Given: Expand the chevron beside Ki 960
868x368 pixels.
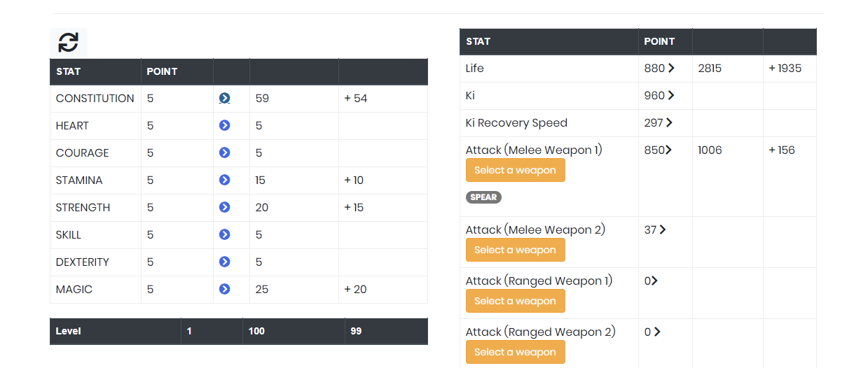Looking at the screenshot, I should (671, 95).
